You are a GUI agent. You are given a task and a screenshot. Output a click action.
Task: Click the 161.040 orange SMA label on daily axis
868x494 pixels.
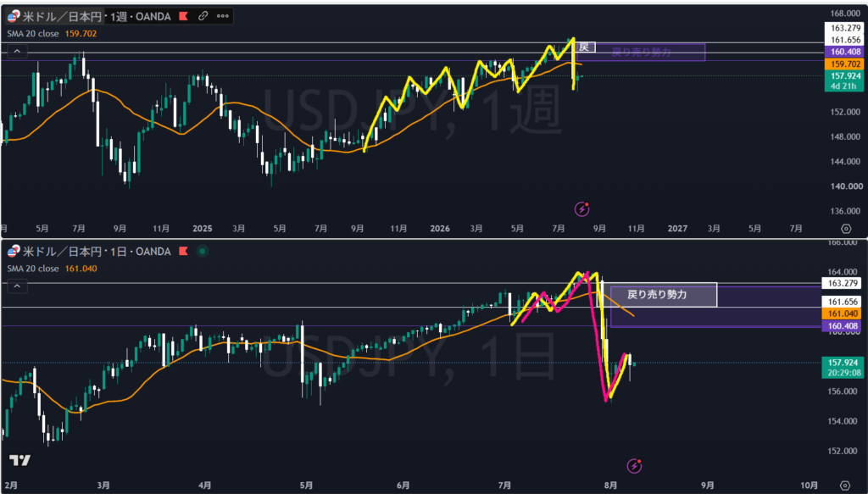pyautogui.click(x=843, y=314)
